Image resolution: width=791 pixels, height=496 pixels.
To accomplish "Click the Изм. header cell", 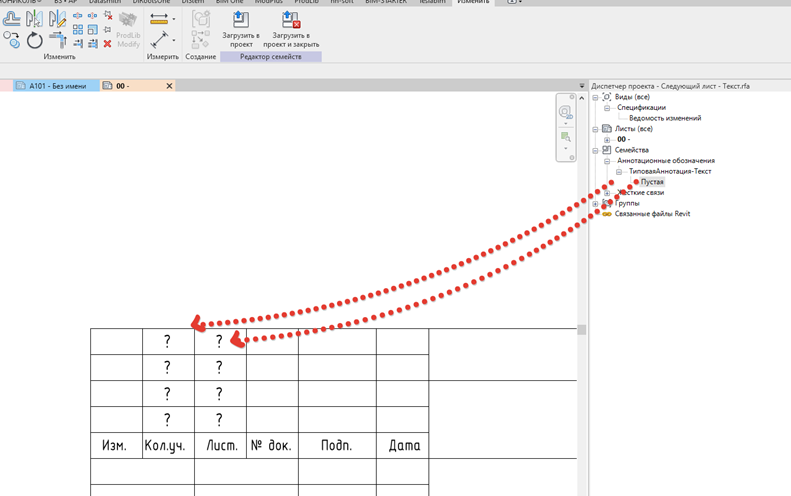I will (116, 446).
